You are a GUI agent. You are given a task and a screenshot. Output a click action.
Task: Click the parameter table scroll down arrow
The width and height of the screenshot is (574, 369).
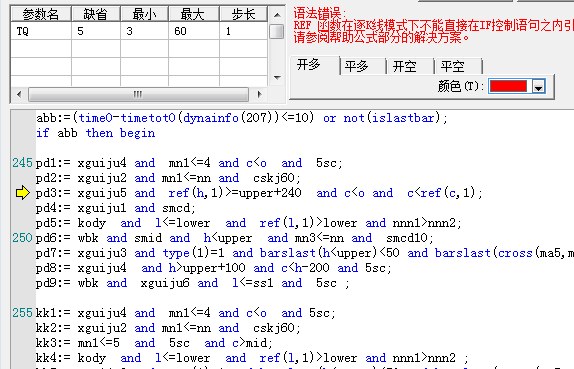(x=277, y=78)
